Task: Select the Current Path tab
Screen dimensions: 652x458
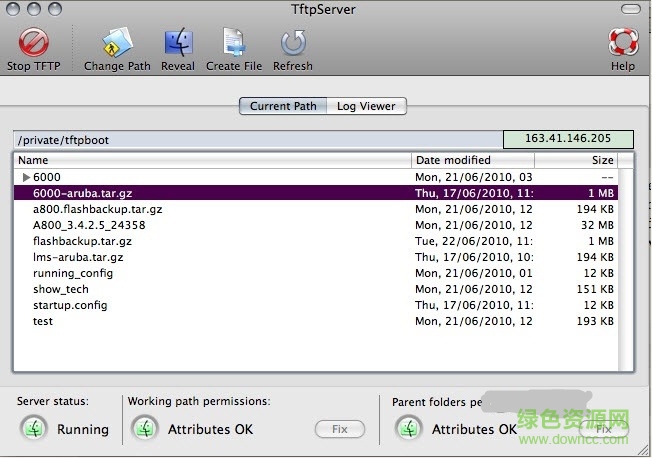Action: click(x=283, y=106)
